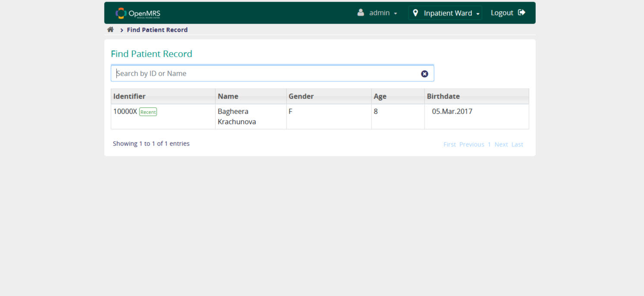The image size is (644, 296).
Task: Click the logout arrow icon
Action: (521, 12)
